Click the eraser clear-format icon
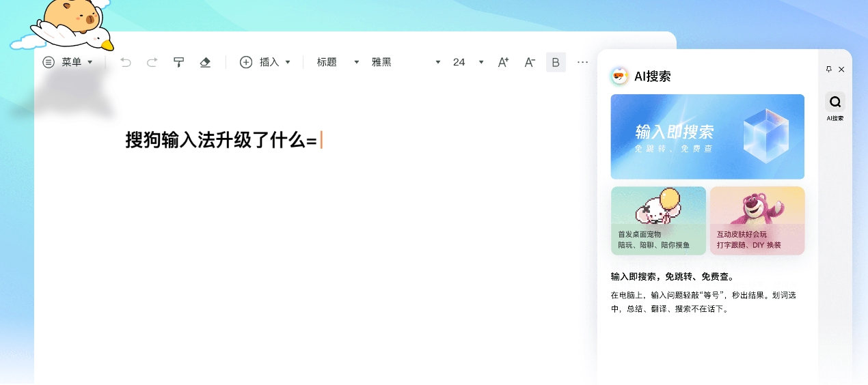Image resolution: width=868 pixels, height=385 pixels. pos(205,62)
